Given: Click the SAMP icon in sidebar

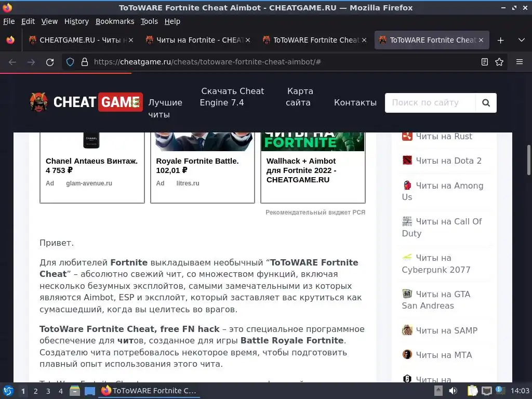Looking at the screenshot, I should click(x=407, y=330).
